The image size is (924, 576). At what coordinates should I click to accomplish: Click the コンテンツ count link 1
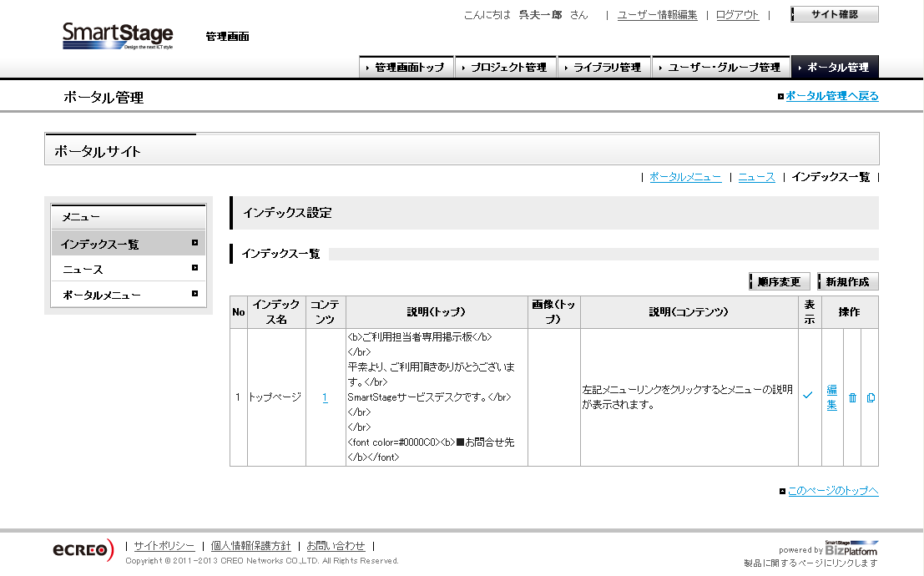325,397
